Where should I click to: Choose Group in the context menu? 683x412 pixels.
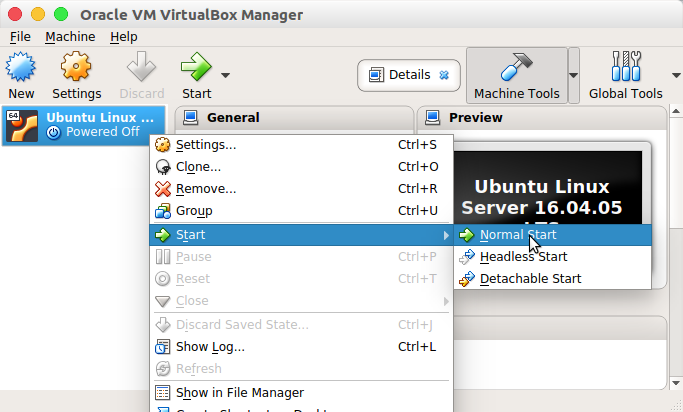[301, 211]
